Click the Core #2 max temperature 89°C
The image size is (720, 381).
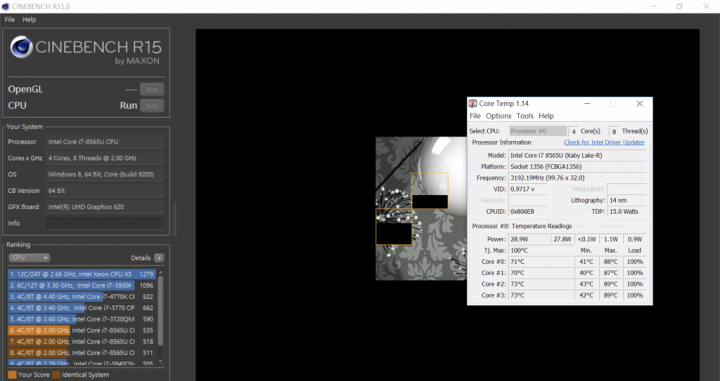[610, 284]
